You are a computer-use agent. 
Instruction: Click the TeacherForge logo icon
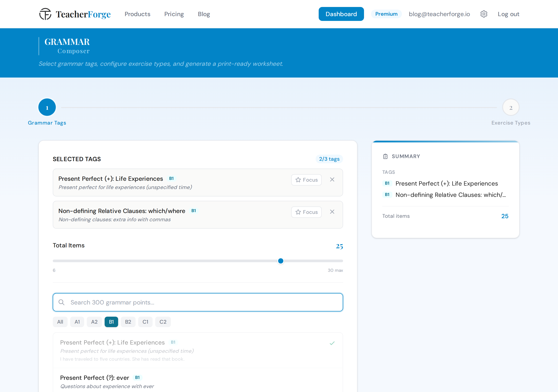pos(45,14)
